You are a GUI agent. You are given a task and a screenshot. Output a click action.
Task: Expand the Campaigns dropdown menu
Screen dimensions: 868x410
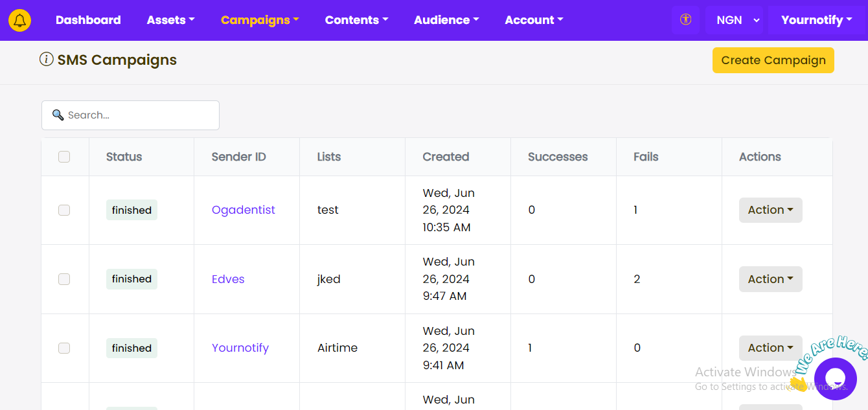[x=260, y=20]
